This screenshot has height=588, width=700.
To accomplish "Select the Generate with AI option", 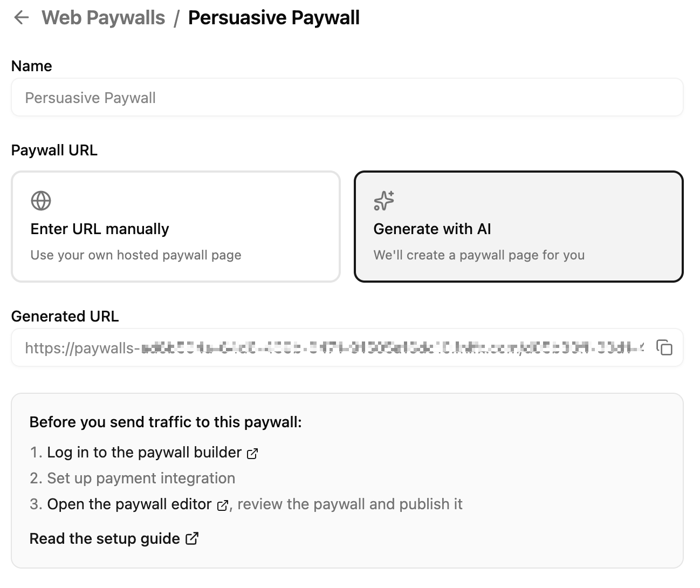I will 518,227.
